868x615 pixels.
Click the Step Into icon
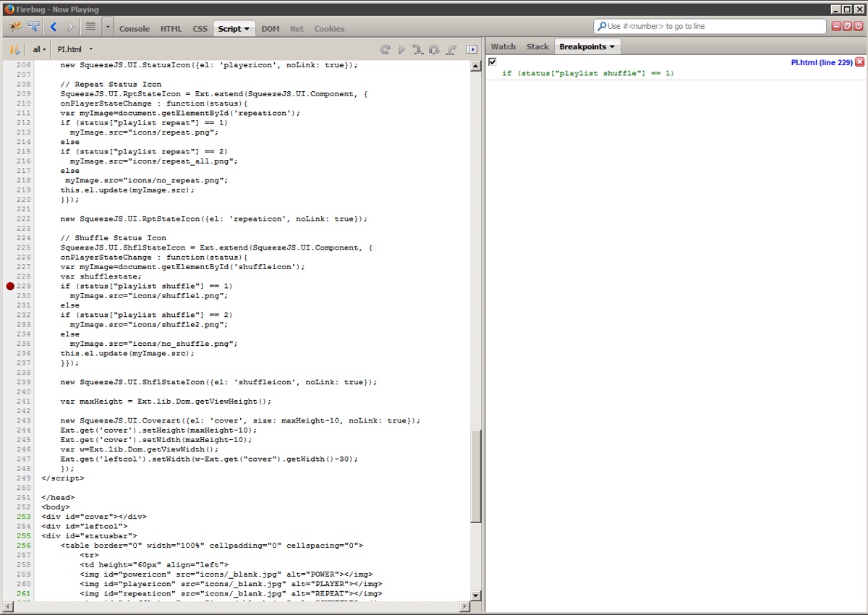[x=417, y=49]
